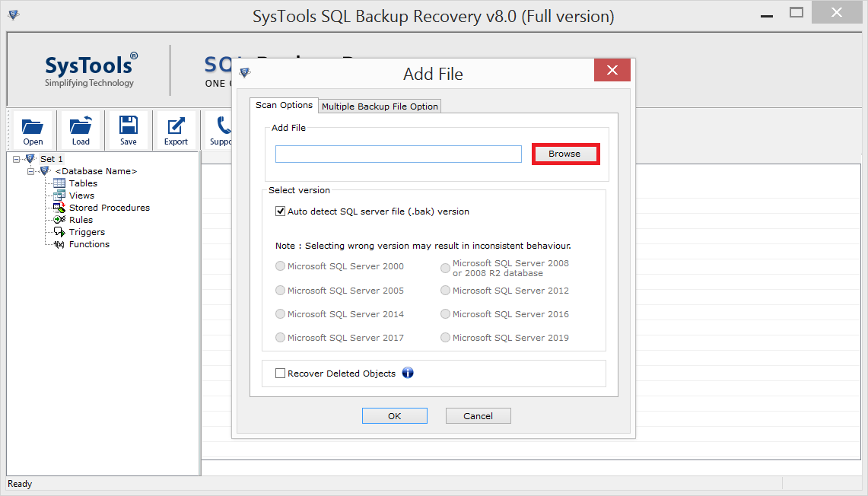Select Tables label in tree
Screen dimensions: 868x496
pos(83,183)
